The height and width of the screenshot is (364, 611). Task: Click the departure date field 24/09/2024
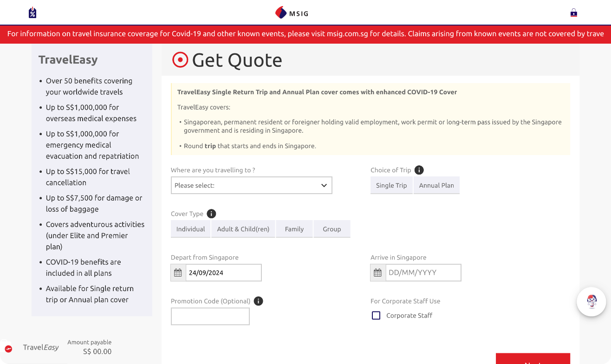point(223,273)
